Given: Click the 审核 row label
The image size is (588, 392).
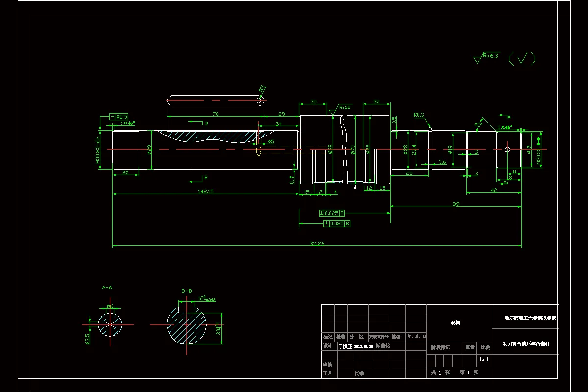Looking at the screenshot, I should [x=328, y=365].
